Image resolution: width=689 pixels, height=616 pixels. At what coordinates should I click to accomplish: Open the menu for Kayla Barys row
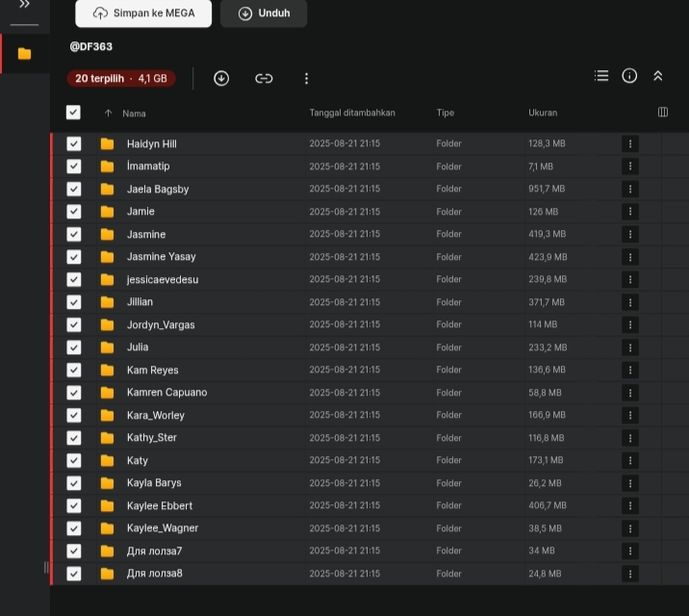[x=630, y=483]
